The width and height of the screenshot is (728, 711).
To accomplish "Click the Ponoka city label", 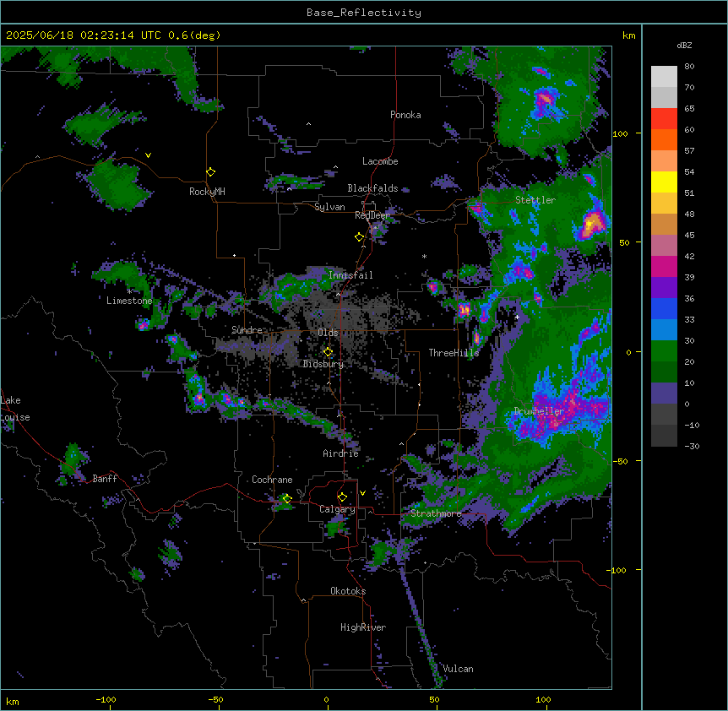I will coord(405,115).
